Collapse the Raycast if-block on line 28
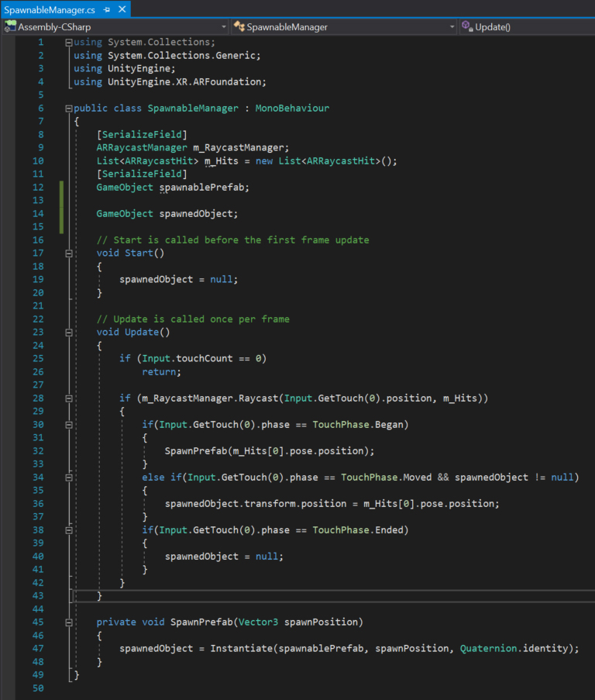Image resolution: width=595 pixels, height=700 pixels. [x=69, y=398]
